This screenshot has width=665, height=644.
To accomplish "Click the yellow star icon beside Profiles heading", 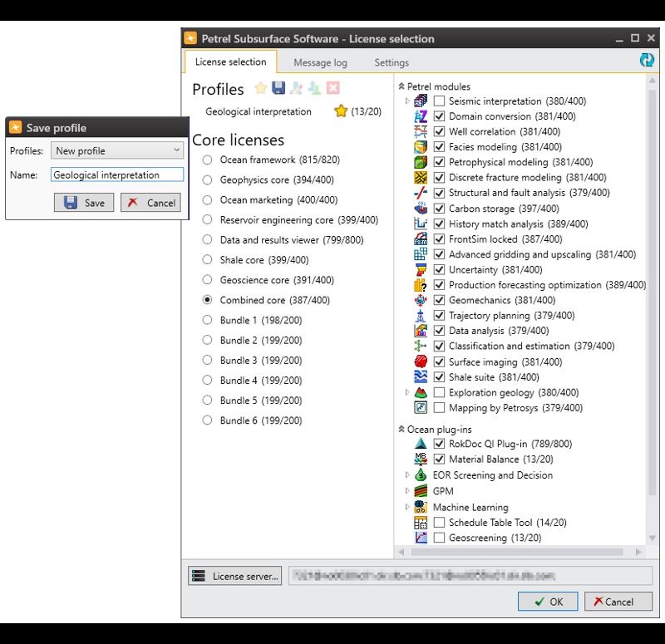I will click(x=260, y=88).
